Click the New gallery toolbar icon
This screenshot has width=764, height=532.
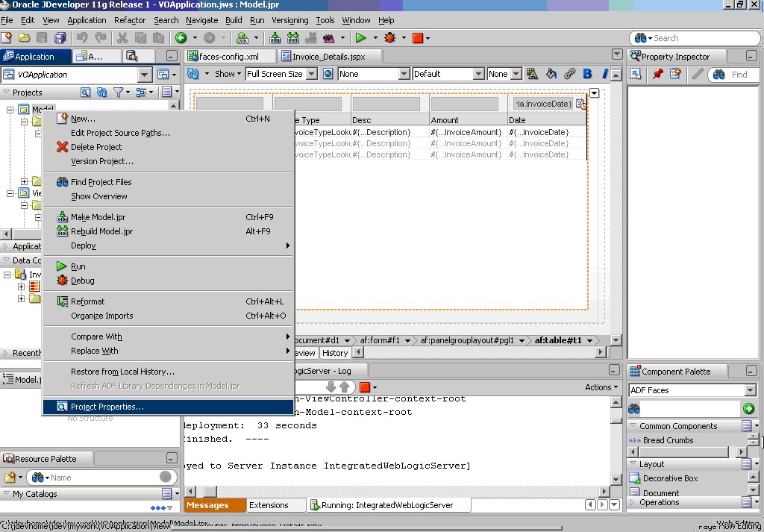tap(7, 37)
